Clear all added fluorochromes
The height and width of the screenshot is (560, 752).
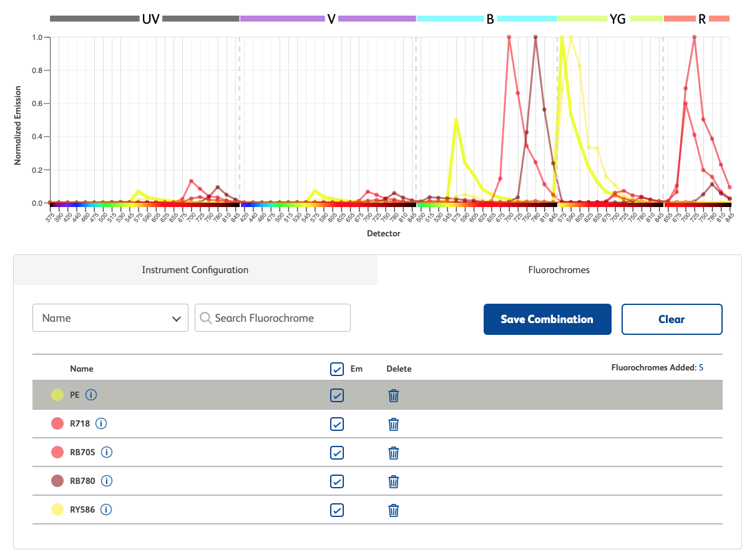click(671, 319)
